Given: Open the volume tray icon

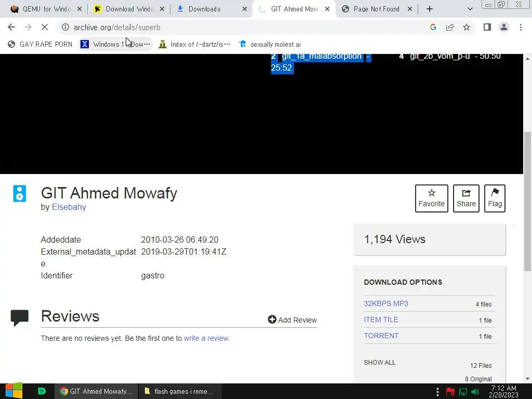Looking at the screenshot, I should pyautogui.click(x=475, y=392).
